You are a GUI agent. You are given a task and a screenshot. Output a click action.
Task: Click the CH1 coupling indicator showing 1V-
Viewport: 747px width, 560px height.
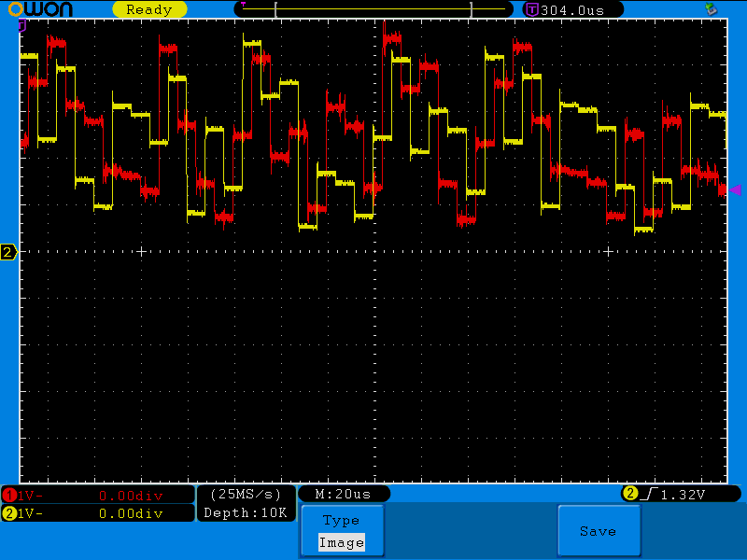pyautogui.click(x=28, y=496)
